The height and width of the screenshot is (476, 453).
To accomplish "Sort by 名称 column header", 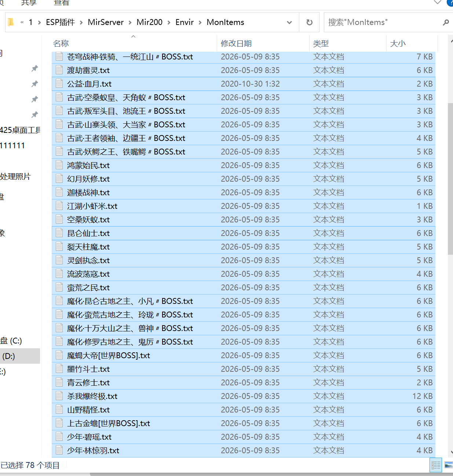I will [x=61, y=43].
